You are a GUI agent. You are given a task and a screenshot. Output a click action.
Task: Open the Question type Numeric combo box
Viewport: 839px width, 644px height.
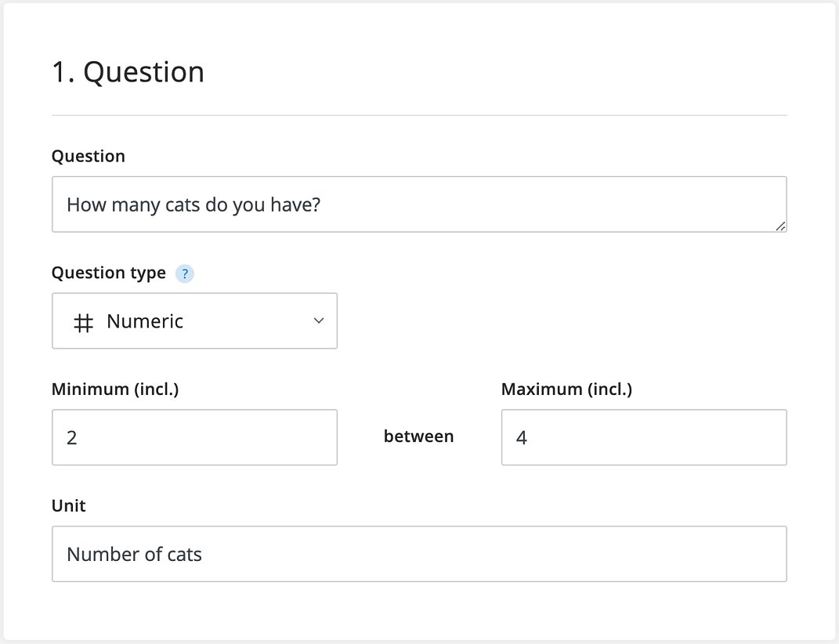click(x=195, y=320)
